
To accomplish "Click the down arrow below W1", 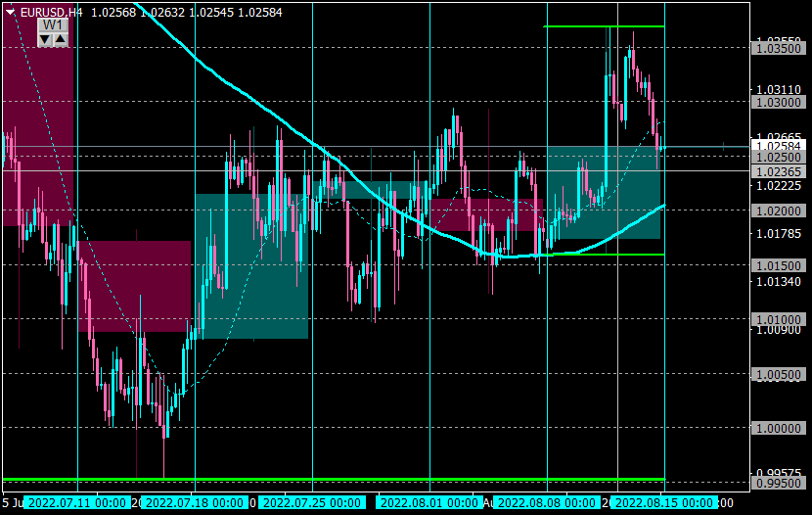I will [x=45, y=39].
